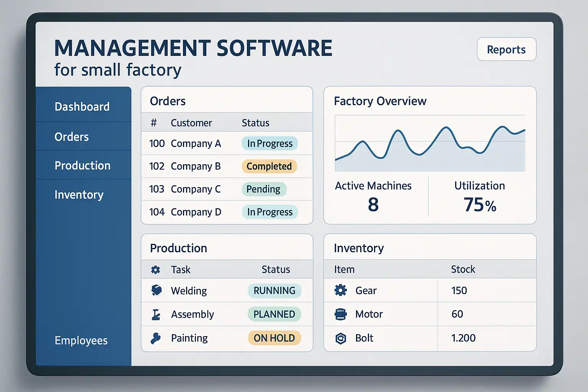Select the ON HOLD status for Painting
Image resolution: width=588 pixels, height=392 pixels.
pos(274,338)
